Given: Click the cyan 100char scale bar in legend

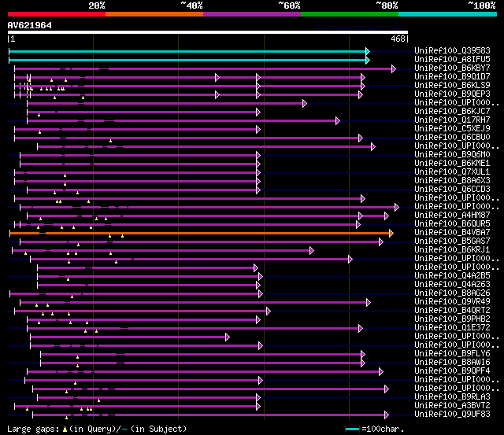Looking at the screenshot, I should pyautogui.click(x=352, y=429).
